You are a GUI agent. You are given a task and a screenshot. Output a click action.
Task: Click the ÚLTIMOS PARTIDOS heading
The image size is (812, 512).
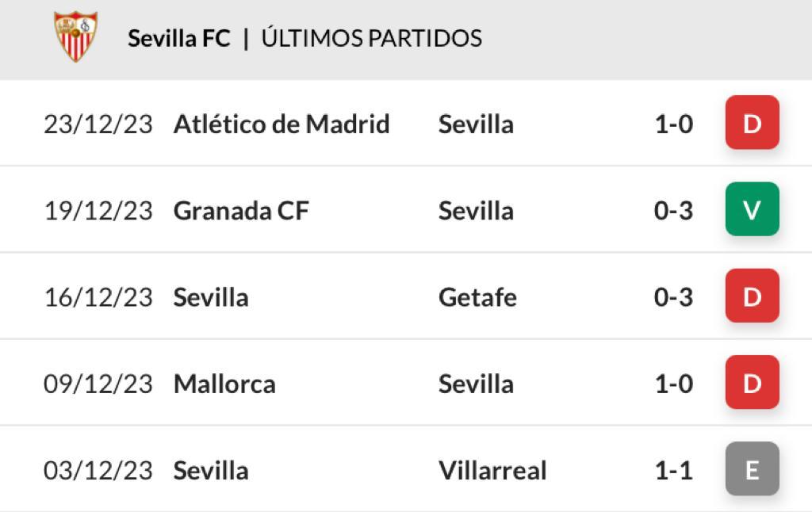point(372,38)
